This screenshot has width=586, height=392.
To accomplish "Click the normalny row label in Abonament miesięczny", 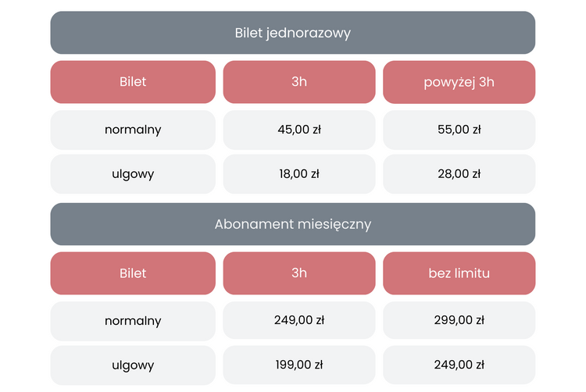I will point(133,321).
